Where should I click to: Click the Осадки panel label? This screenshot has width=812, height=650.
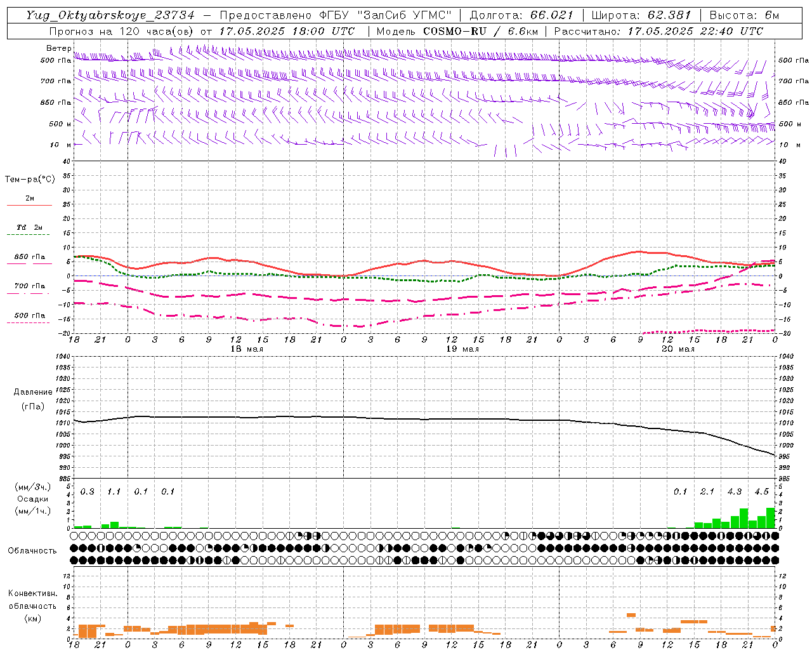click(33, 499)
